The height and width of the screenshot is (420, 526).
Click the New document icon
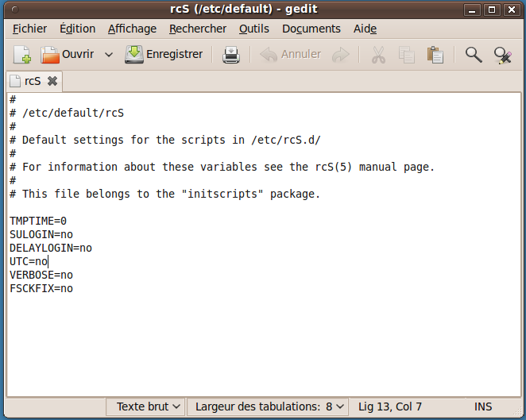click(x=21, y=55)
